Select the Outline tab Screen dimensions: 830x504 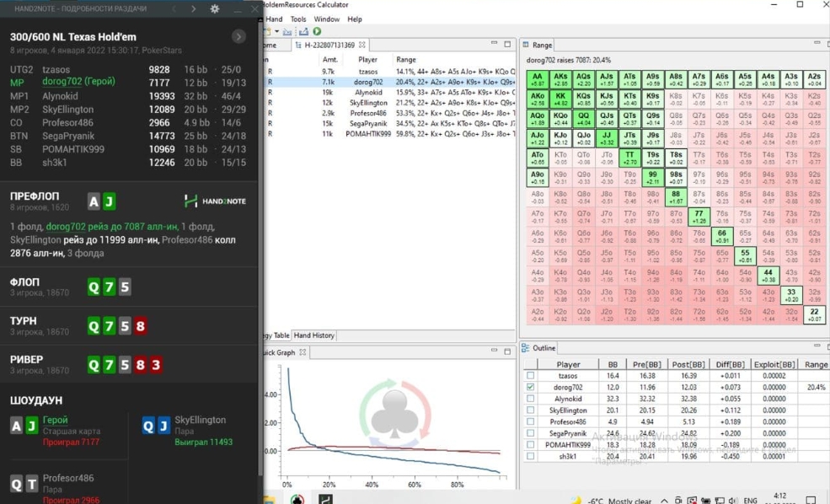point(538,348)
